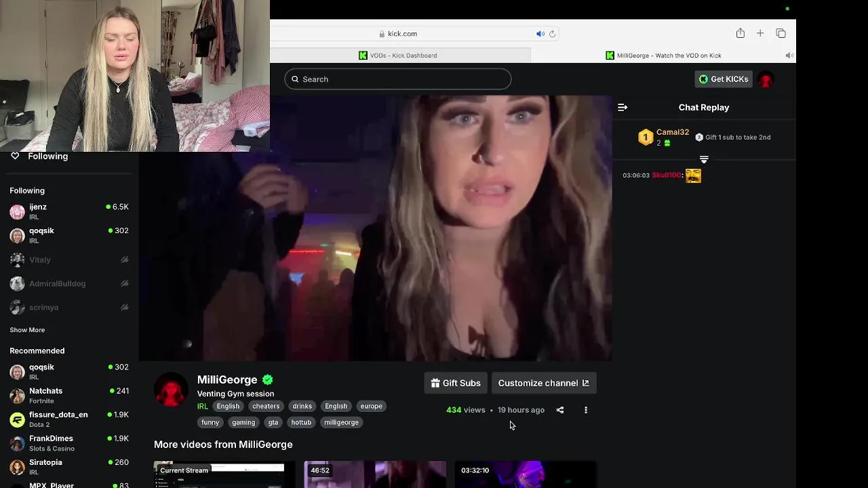Click MilliGeorge channel avatar

(x=171, y=390)
